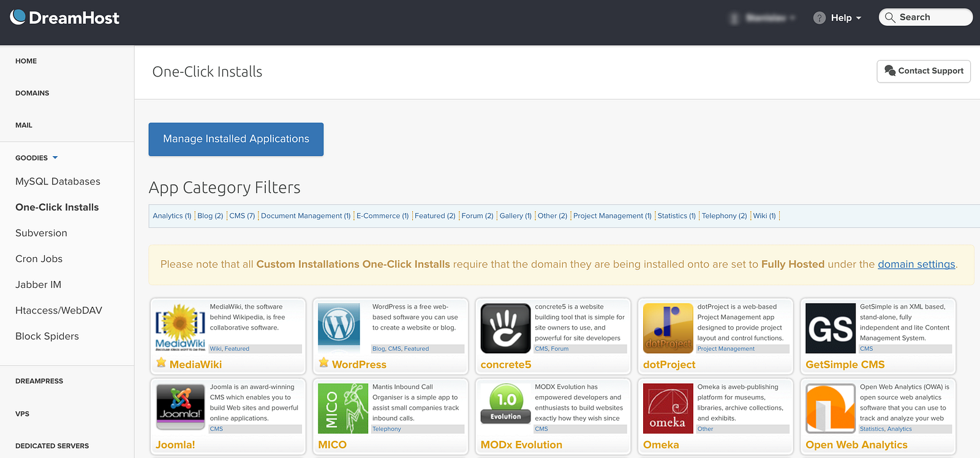This screenshot has width=980, height=458.
Task: Open the Dedicated Servers sidebar section
Action: coord(52,446)
